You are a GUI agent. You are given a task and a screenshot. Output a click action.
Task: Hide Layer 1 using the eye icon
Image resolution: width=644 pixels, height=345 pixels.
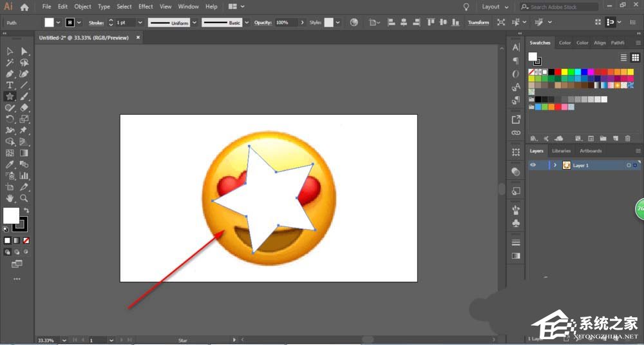[533, 165]
